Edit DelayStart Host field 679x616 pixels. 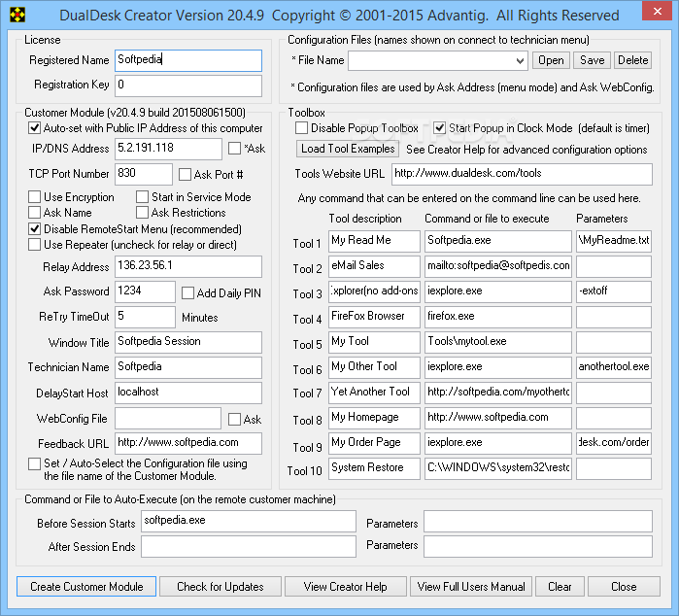click(188, 393)
